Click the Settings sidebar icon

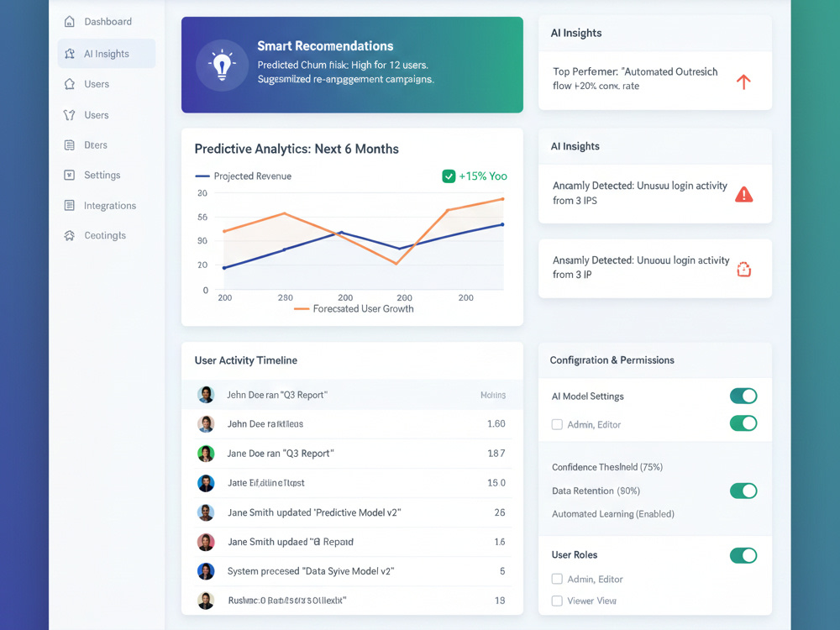[69, 176]
